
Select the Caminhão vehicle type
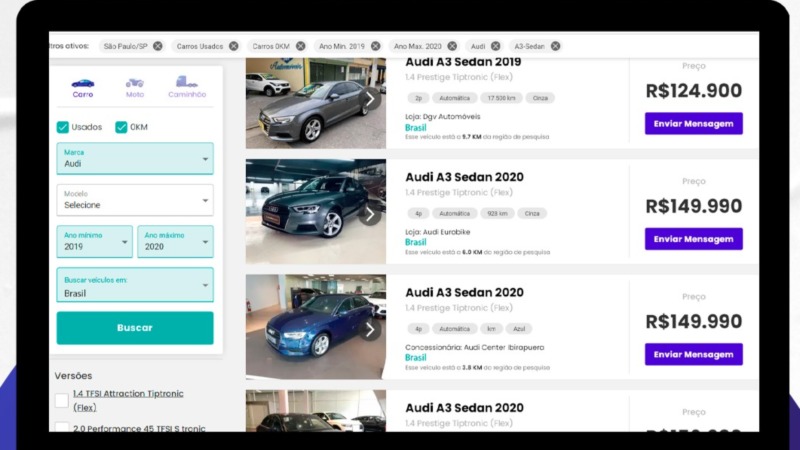pos(187,88)
